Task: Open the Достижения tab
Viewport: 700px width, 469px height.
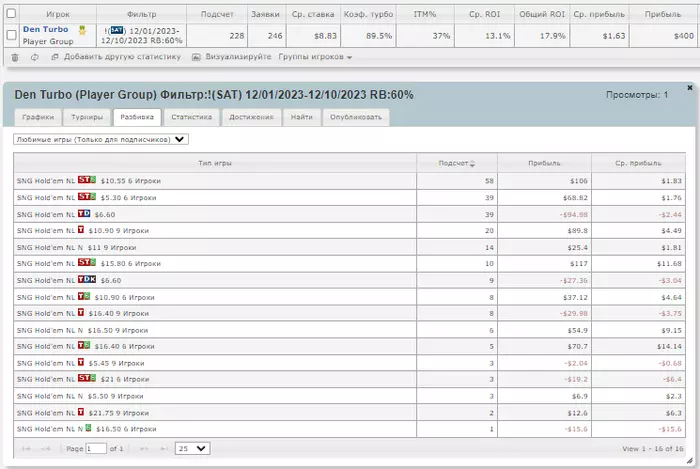Action: point(251,117)
